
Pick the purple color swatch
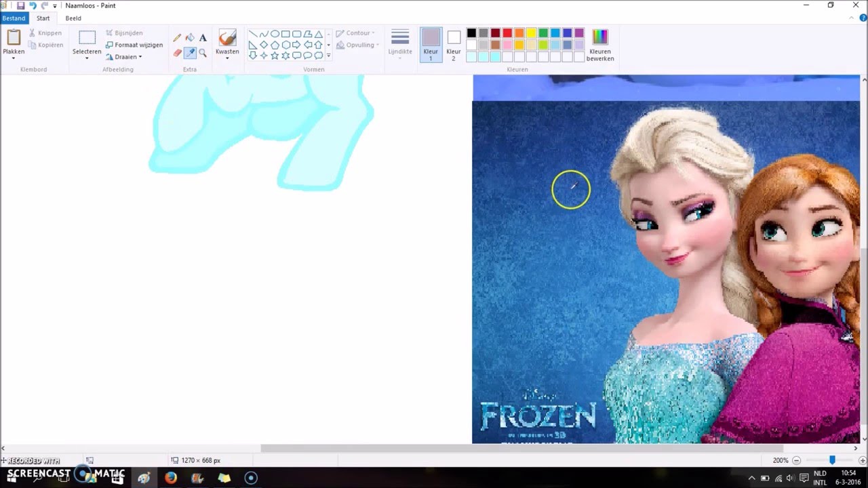point(579,33)
